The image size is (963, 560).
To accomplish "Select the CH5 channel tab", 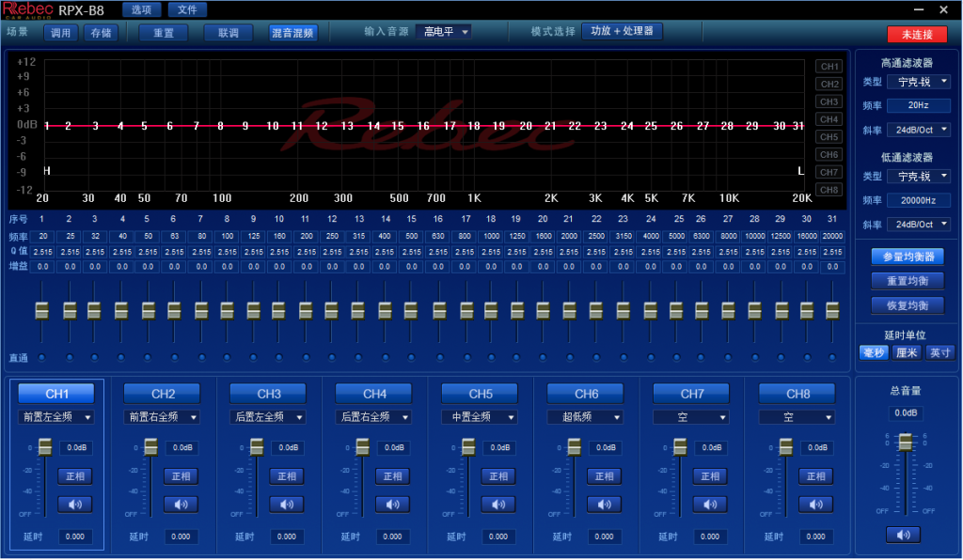I will pyautogui.click(x=481, y=394).
